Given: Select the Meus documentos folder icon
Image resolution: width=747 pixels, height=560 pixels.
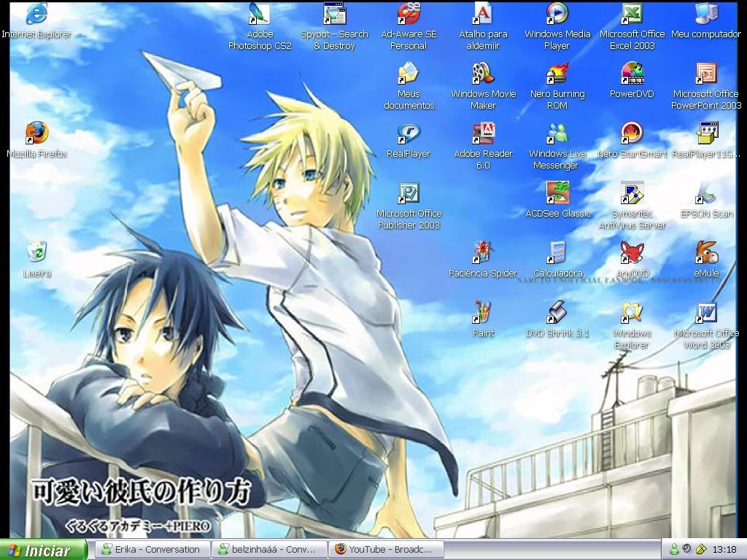Looking at the screenshot, I should [409, 74].
